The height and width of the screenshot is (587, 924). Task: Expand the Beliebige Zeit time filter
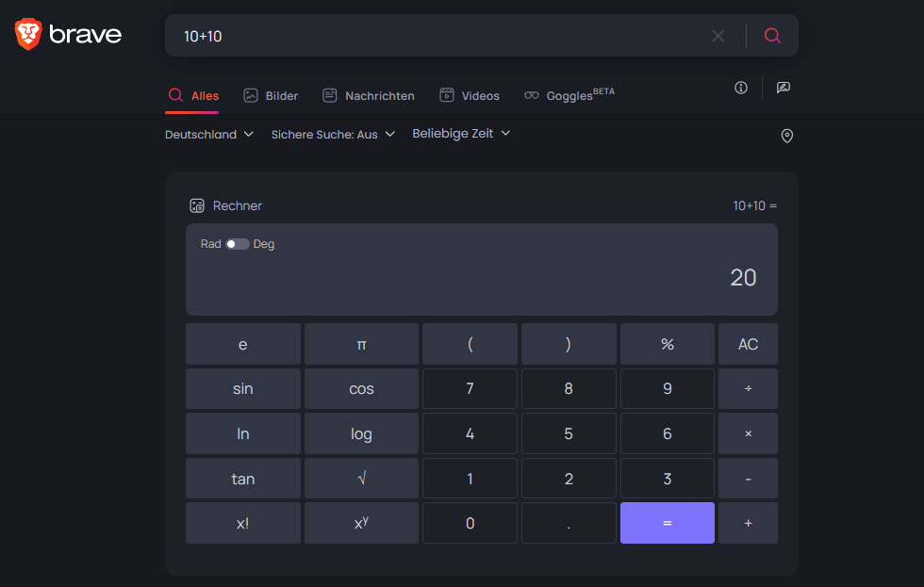(x=461, y=134)
